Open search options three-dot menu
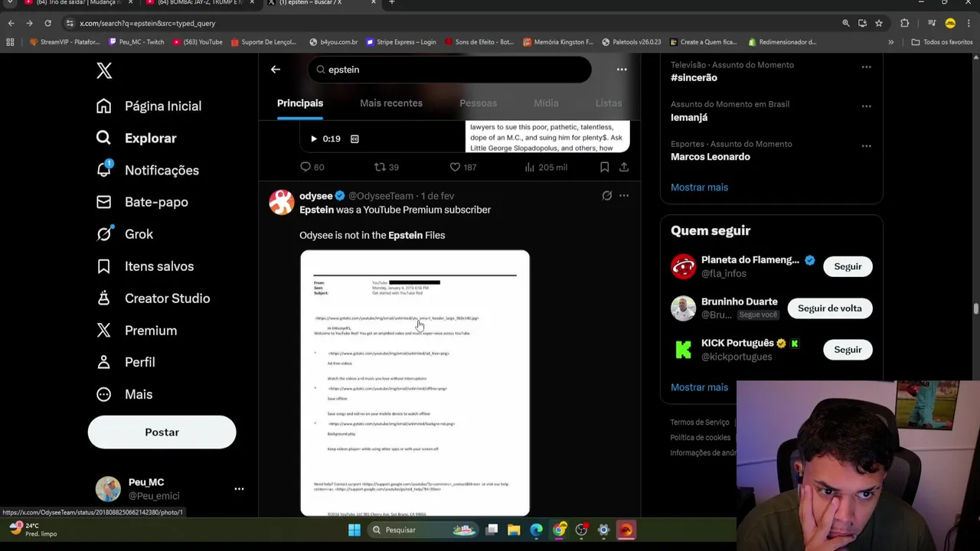Image resolution: width=980 pixels, height=551 pixels. point(622,70)
